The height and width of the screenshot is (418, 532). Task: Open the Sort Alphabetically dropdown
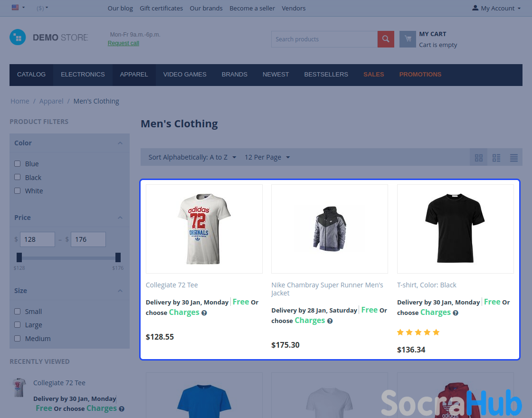coord(192,157)
